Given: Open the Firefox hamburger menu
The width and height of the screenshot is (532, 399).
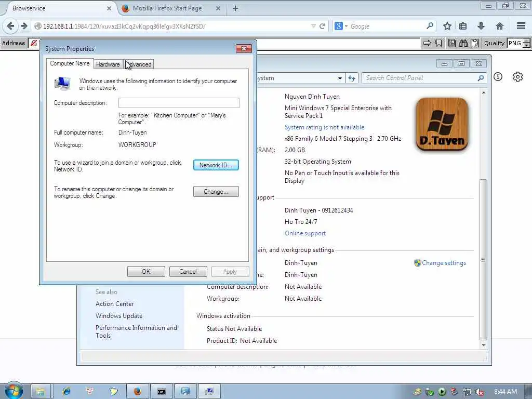Looking at the screenshot, I should coord(521,26).
